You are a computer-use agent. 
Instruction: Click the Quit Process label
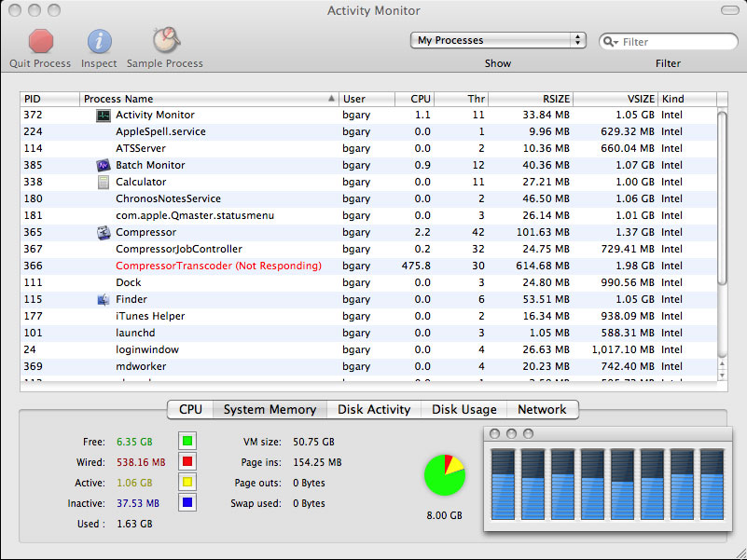(40, 63)
